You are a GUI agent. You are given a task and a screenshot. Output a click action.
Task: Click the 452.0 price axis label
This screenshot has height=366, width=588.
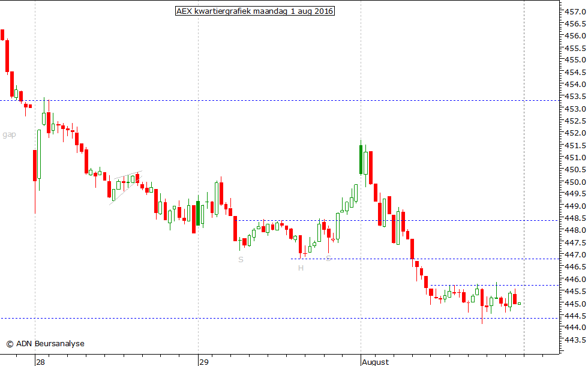[575, 133]
